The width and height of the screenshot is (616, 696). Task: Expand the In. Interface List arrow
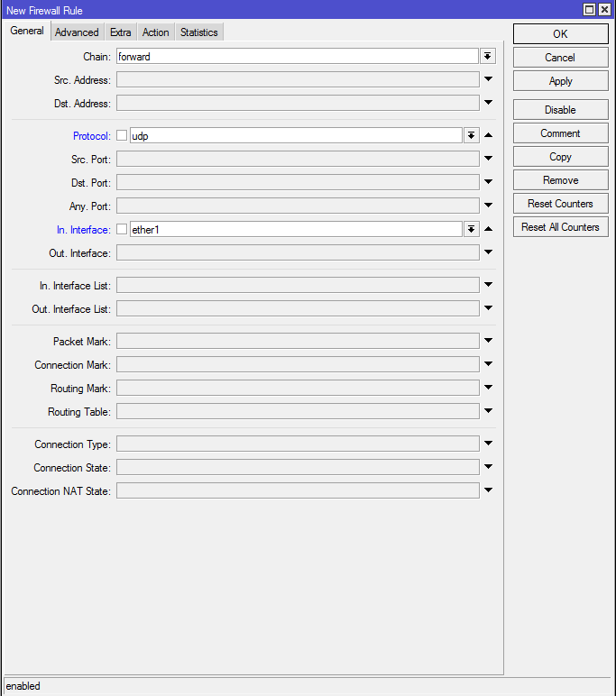(488, 285)
